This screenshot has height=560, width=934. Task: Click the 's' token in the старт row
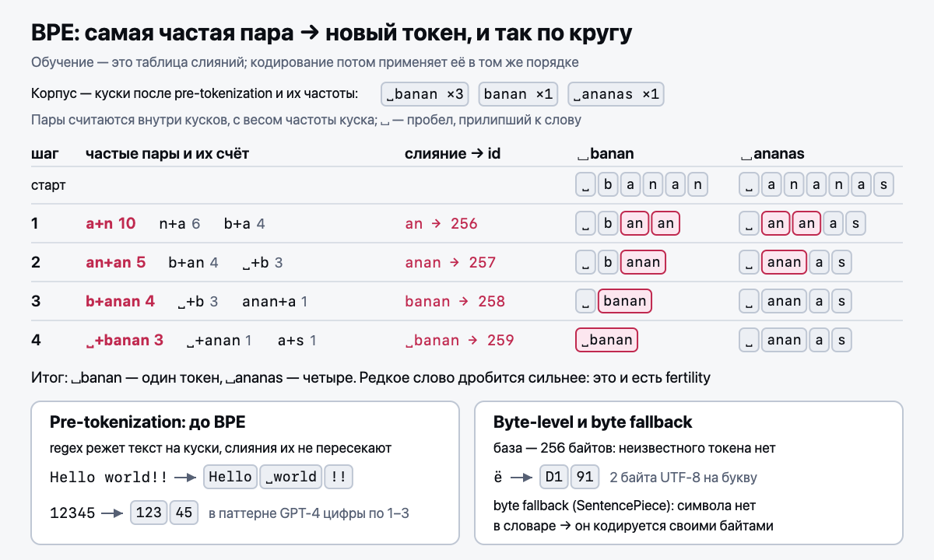[883, 185]
